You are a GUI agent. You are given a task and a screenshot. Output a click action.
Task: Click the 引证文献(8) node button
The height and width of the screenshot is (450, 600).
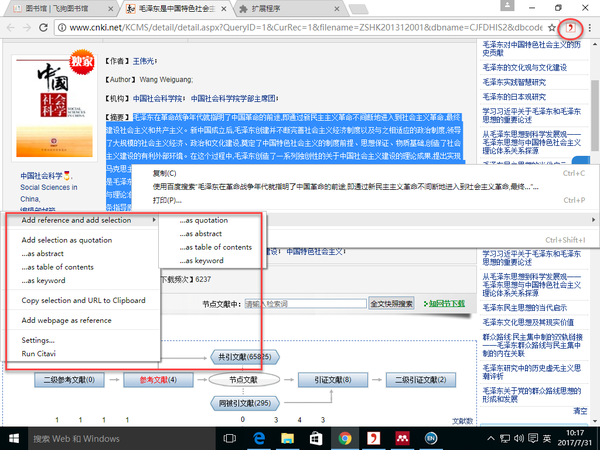(x=333, y=380)
